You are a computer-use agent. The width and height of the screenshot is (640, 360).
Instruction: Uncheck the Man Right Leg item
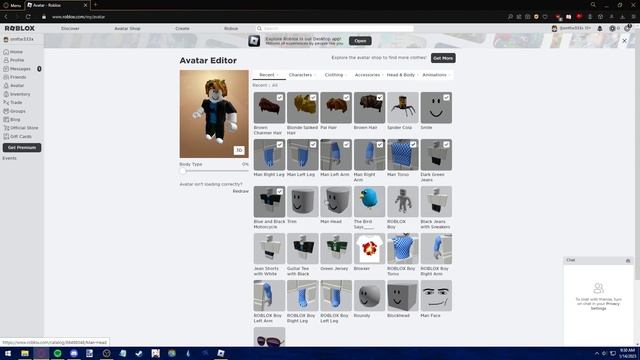[280, 144]
